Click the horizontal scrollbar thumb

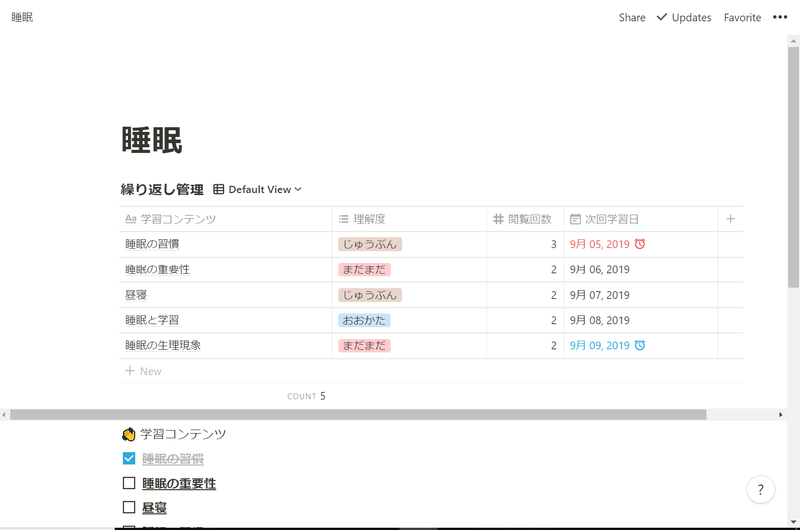pos(358,415)
